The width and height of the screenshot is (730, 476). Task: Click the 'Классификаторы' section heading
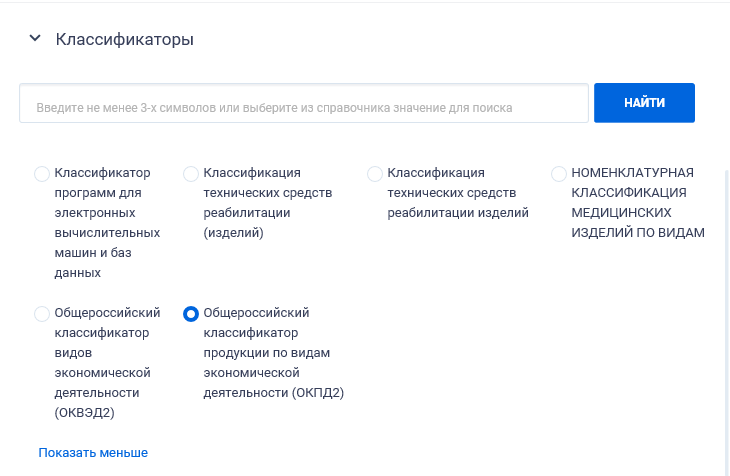point(125,39)
